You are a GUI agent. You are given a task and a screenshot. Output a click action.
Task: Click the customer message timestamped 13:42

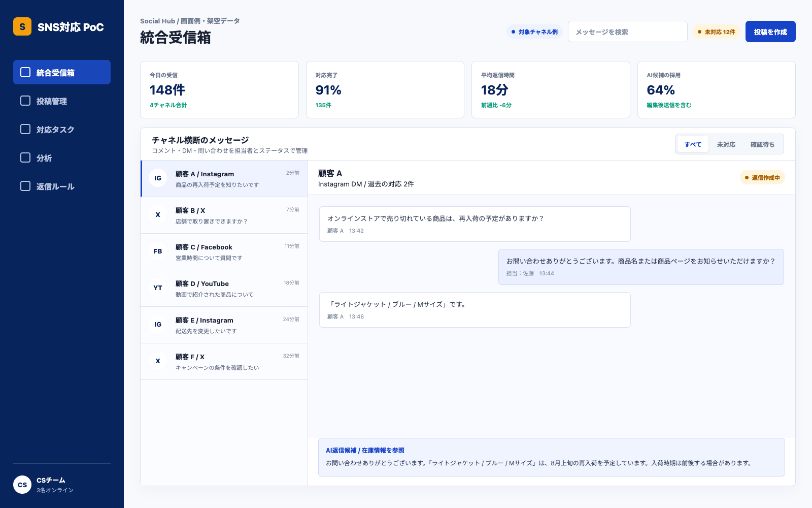tap(475, 224)
